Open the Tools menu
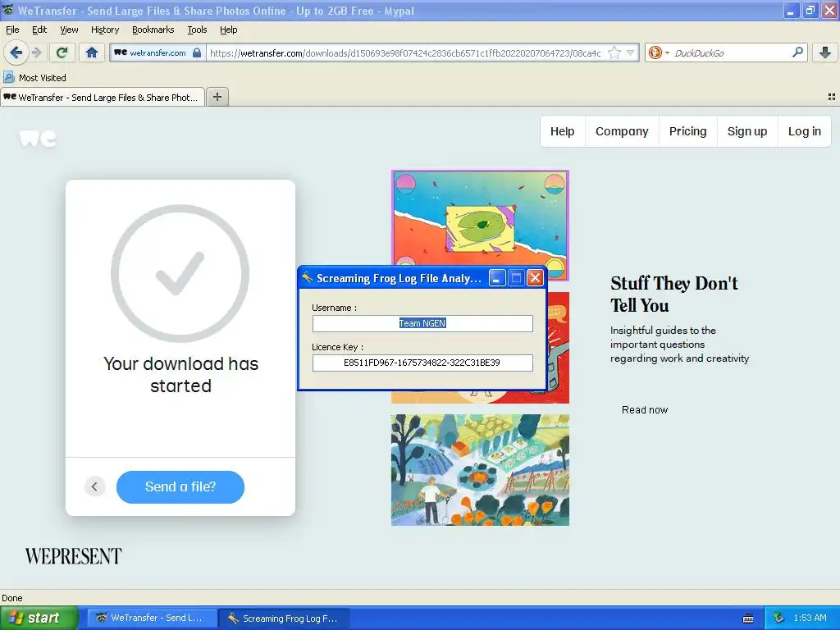Image resolution: width=840 pixels, height=630 pixels. [197, 30]
